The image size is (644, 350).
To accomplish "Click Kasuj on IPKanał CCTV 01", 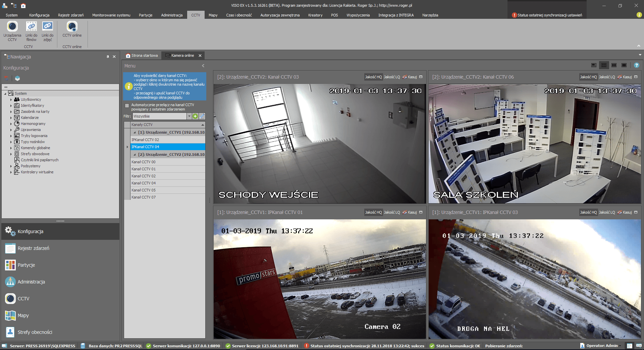I will pos(410,212).
